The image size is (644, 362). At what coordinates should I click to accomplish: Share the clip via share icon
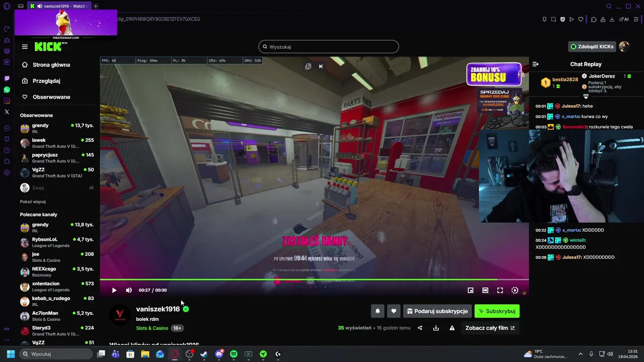tap(420, 328)
